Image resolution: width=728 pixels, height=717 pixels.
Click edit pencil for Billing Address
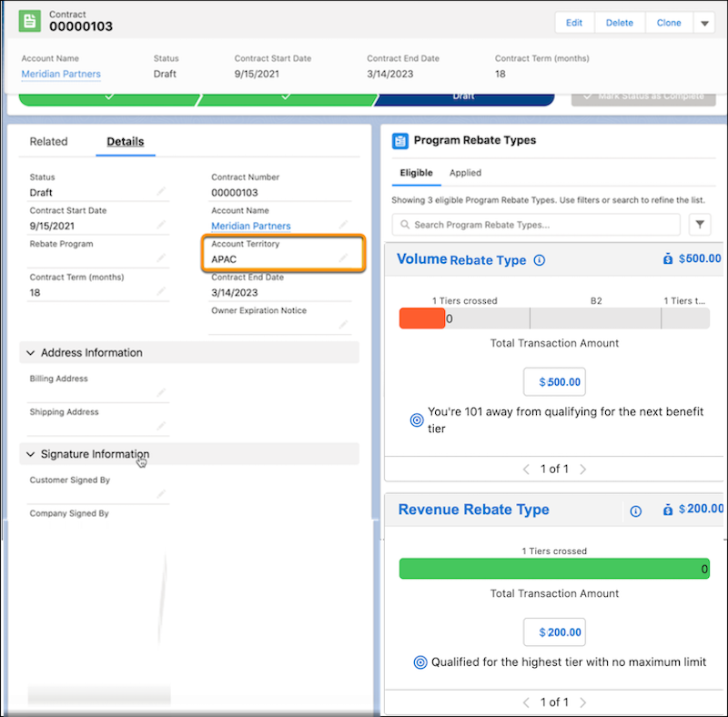coord(161,393)
